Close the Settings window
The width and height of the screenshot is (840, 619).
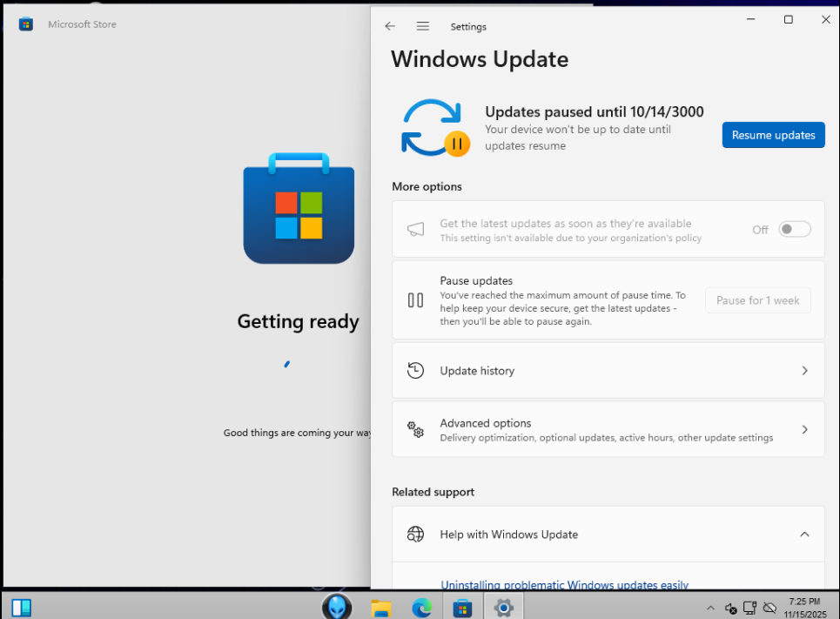click(825, 19)
